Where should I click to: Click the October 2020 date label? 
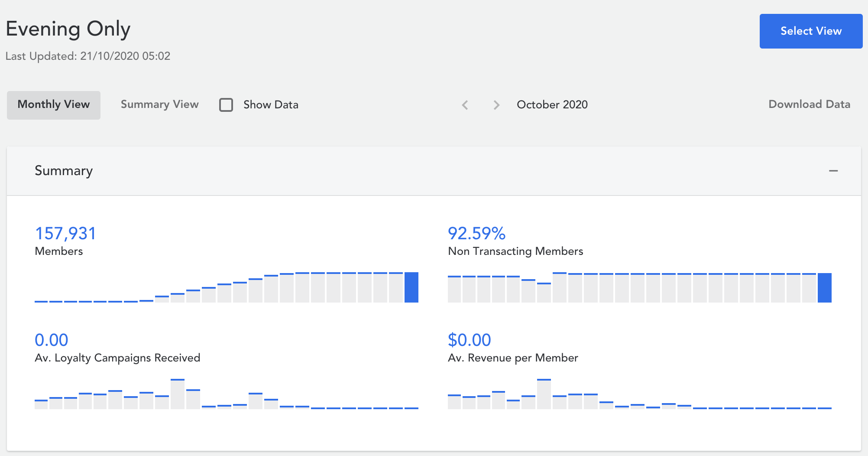point(552,104)
